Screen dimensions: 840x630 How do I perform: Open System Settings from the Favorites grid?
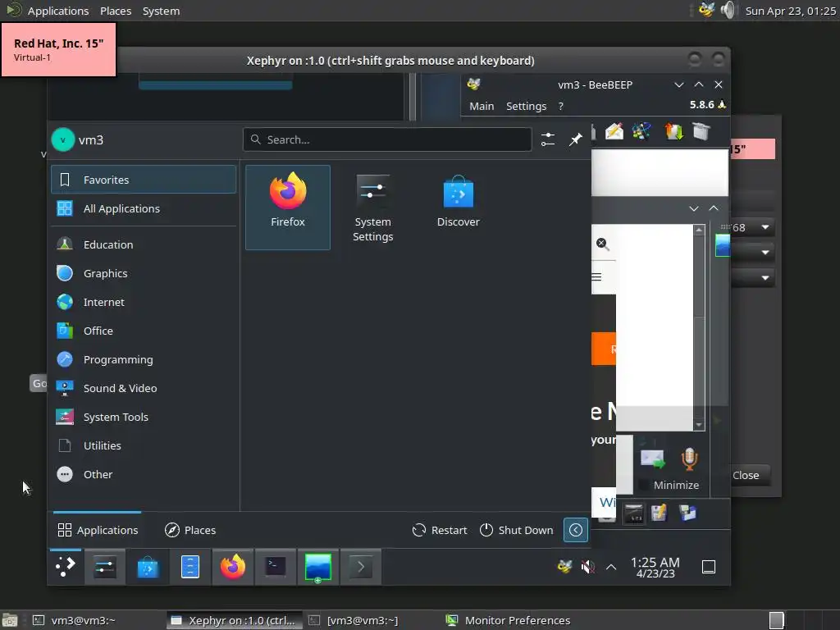pos(373,207)
